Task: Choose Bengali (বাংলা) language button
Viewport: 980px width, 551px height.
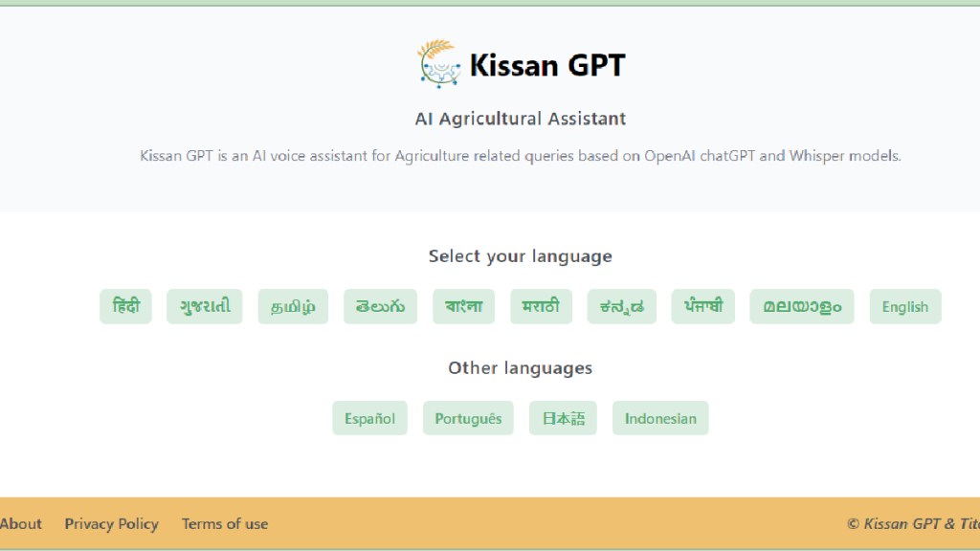Action: point(463,307)
